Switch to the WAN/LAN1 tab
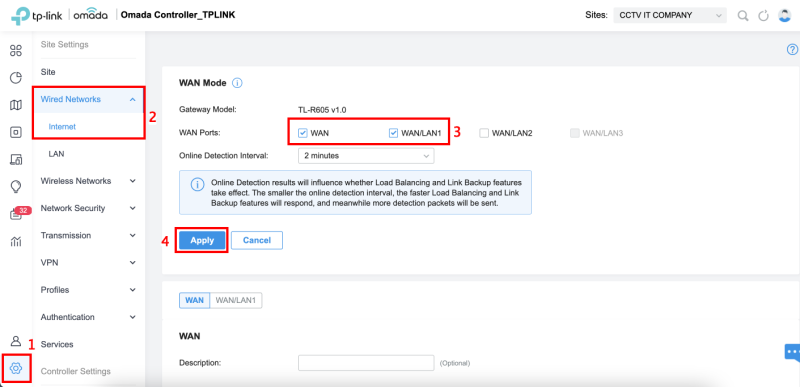This screenshot has height=387, width=800. click(236, 300)
